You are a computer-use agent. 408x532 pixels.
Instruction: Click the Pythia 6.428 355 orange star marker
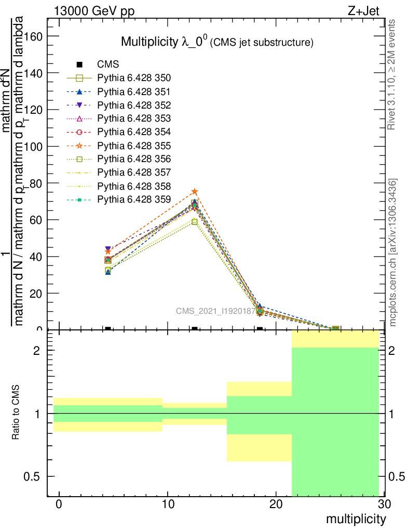coord(79,145)
